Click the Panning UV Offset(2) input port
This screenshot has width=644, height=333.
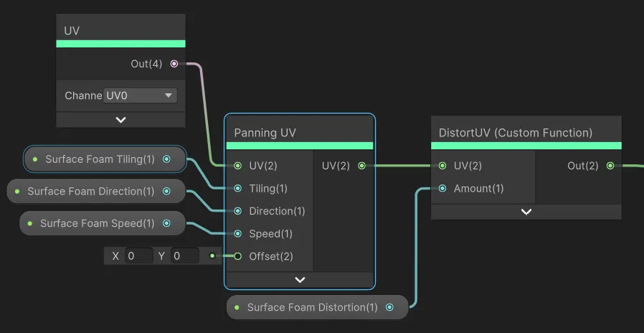point(238,256)
